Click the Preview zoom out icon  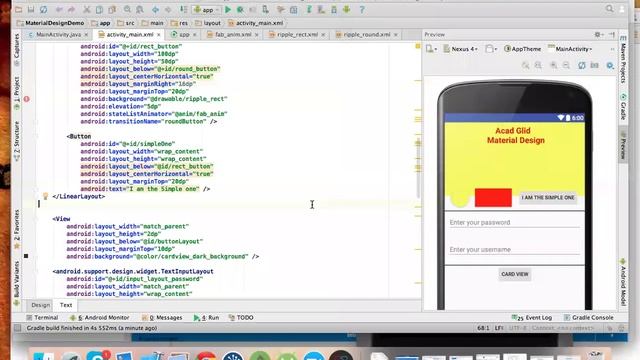click(566, 65)
